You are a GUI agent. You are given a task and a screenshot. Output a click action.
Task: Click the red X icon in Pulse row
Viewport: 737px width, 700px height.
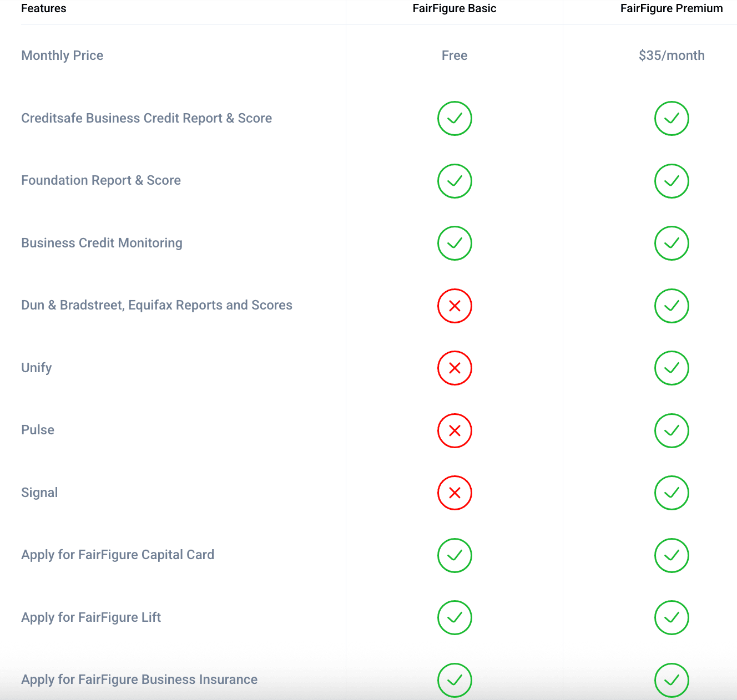pos(455,430)
